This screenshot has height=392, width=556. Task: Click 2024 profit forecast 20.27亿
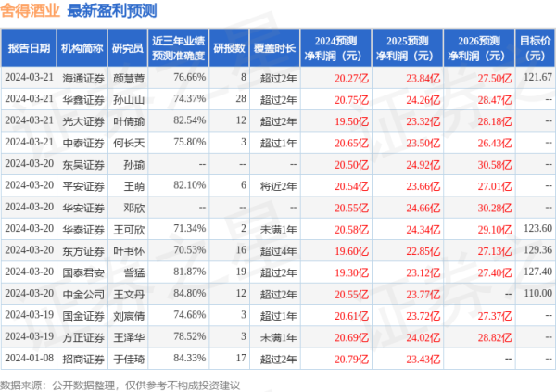pyautogui.click(x=352, y=78)
